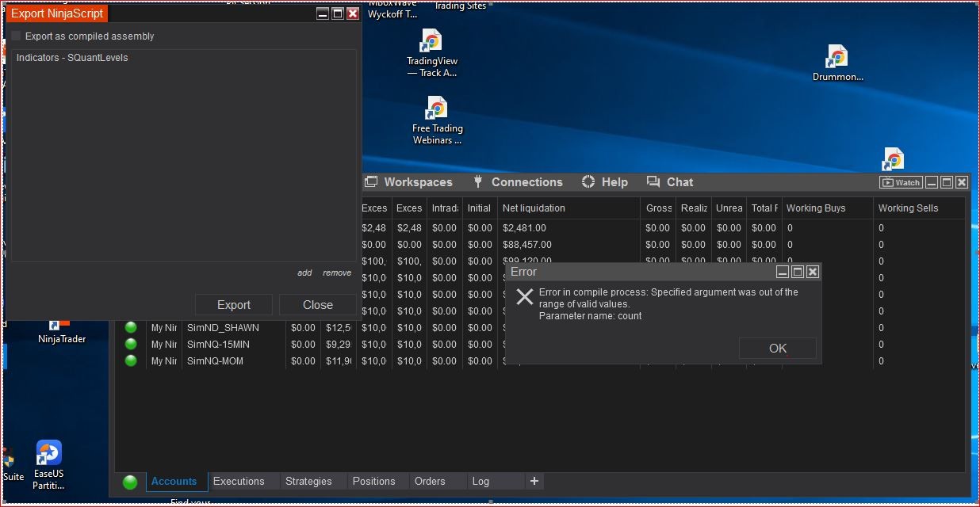980x507 pixels.
Task: Open the Drummond desktop shortcut
Action: (837, 63)
